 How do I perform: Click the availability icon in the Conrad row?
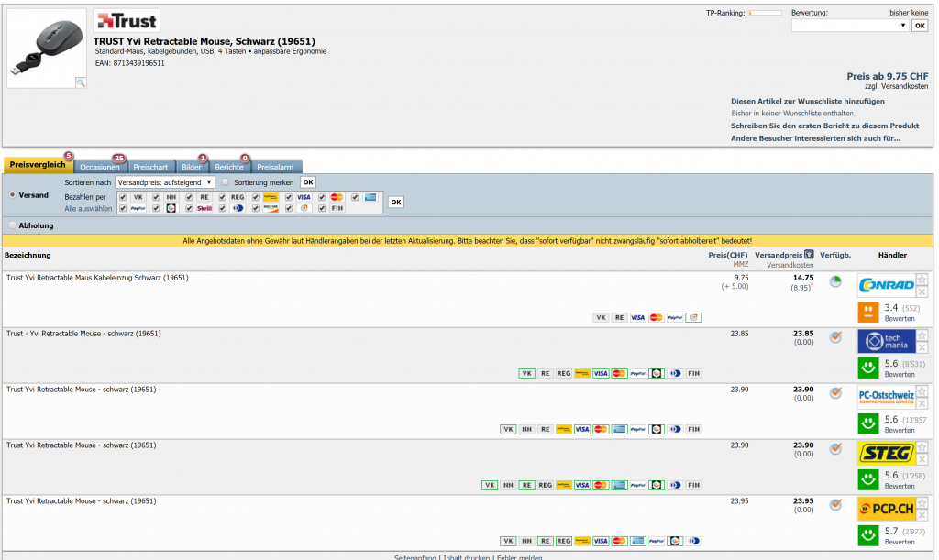pos(834,281)
